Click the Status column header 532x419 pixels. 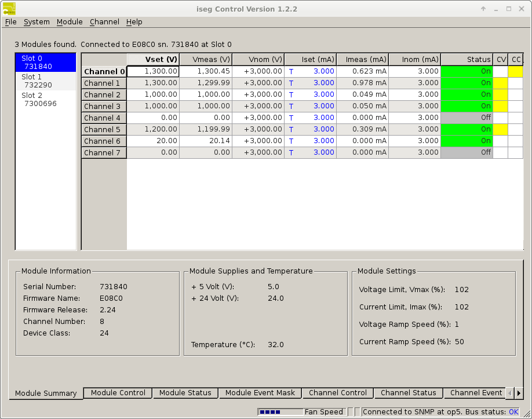tap(467, 59)
